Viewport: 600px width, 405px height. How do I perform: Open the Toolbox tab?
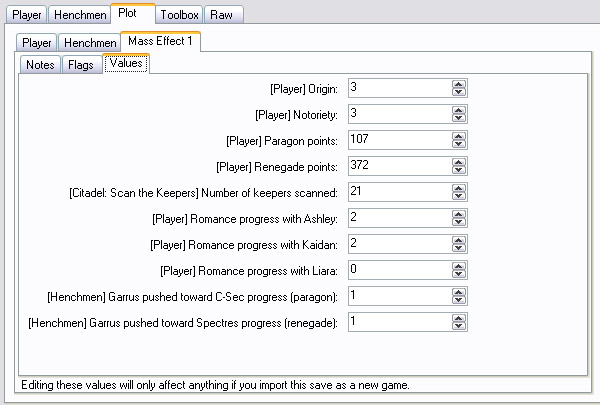[x=180, y=16]
